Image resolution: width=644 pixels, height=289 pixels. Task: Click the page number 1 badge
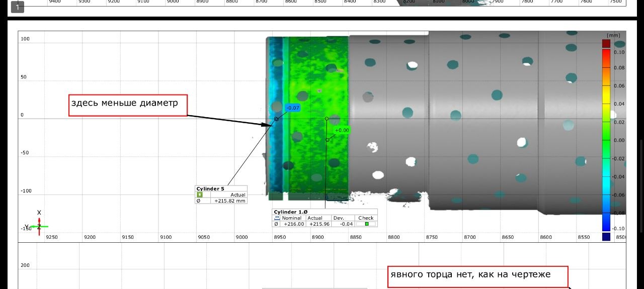tap(18, 7)
